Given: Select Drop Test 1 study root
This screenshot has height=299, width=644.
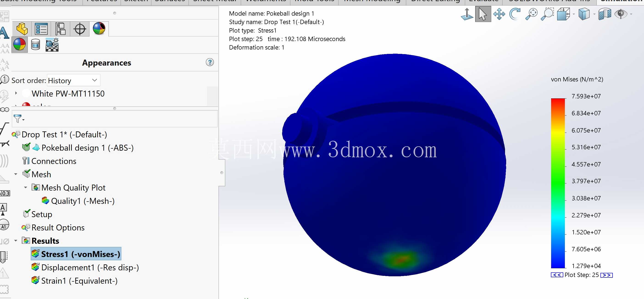Looking at the screenshot, I should click(64, 135).
